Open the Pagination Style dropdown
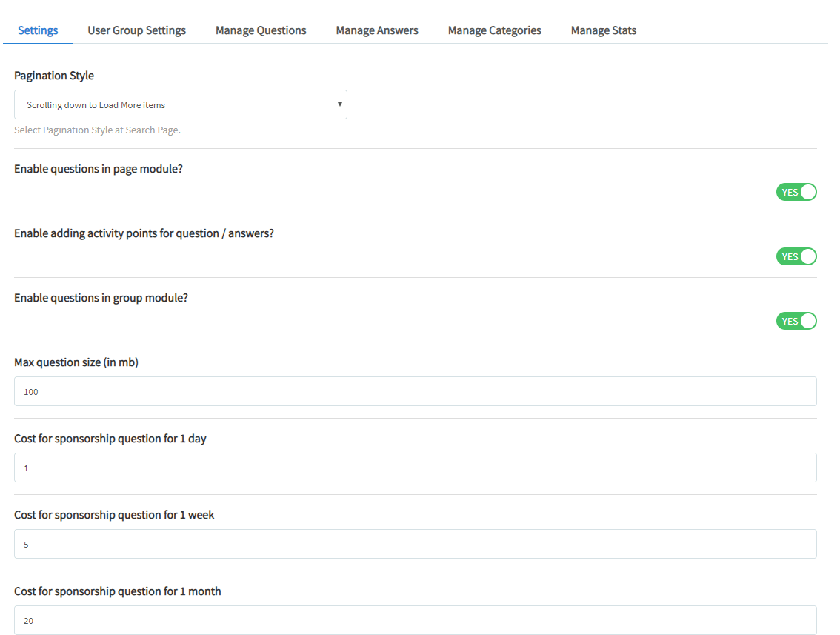The image size is (840, 635). click(180, 104)
